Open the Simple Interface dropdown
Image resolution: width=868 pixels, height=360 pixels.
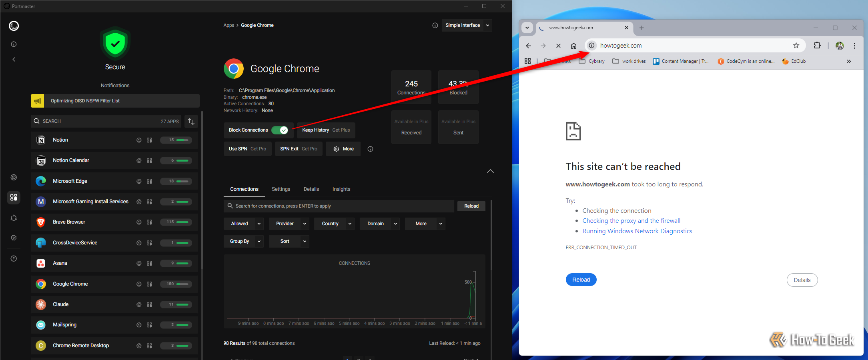[x=467, y=25]
